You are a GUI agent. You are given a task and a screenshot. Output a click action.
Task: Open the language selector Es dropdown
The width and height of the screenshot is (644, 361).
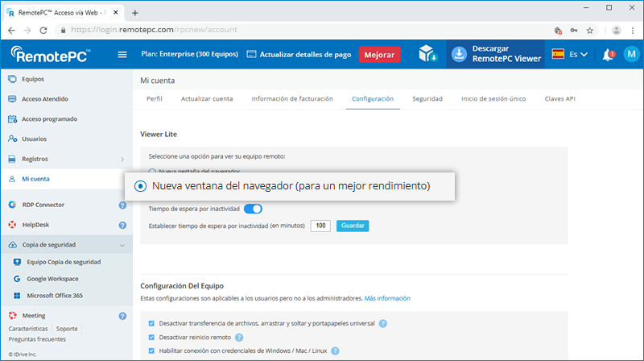coord(570,55)
